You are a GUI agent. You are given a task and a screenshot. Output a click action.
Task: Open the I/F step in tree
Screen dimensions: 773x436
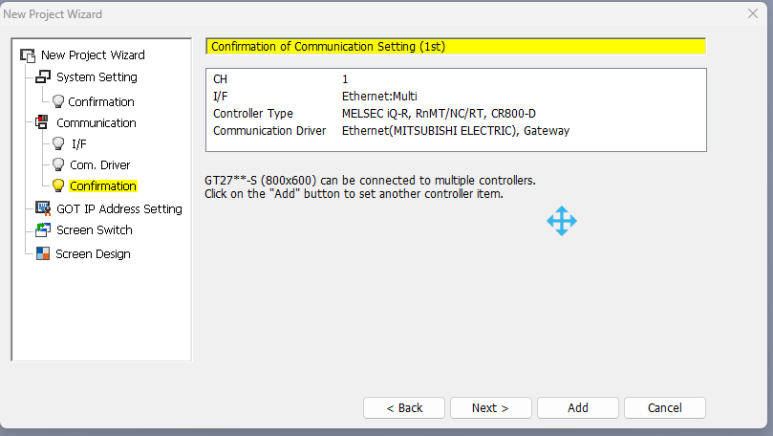click(x=79, y=144)
